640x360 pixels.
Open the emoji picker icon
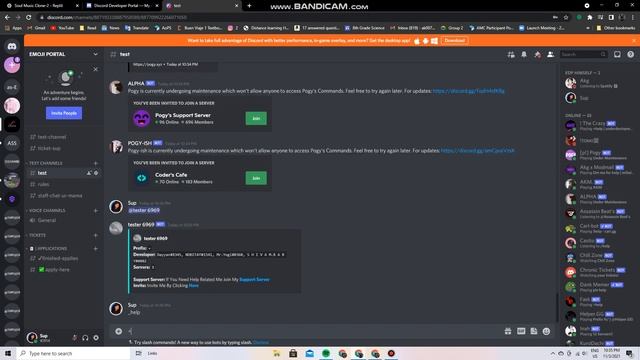(x=547, y=331)
